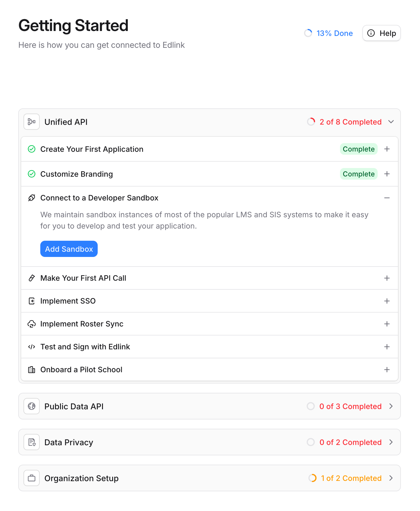Click the building icon beside Onboard a Pilot School

(x=32, y=370)
